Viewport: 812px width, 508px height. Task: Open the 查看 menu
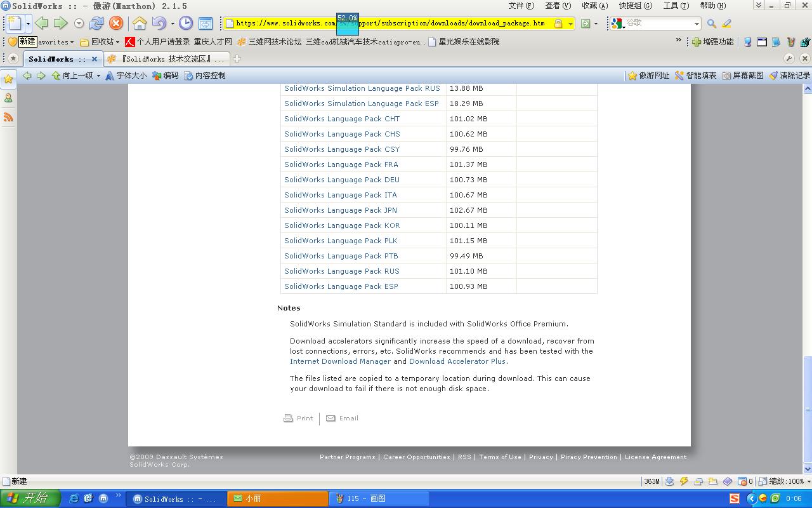tap(558, 6)
